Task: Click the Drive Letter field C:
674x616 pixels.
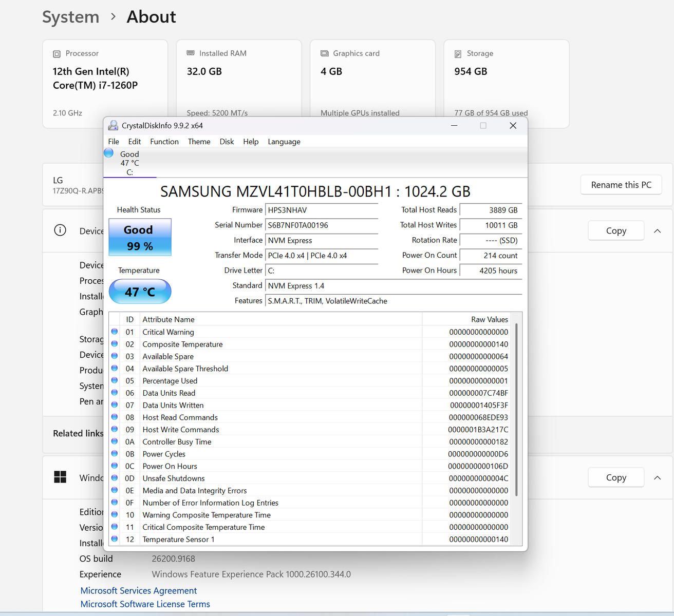Action: pos(322,271)
